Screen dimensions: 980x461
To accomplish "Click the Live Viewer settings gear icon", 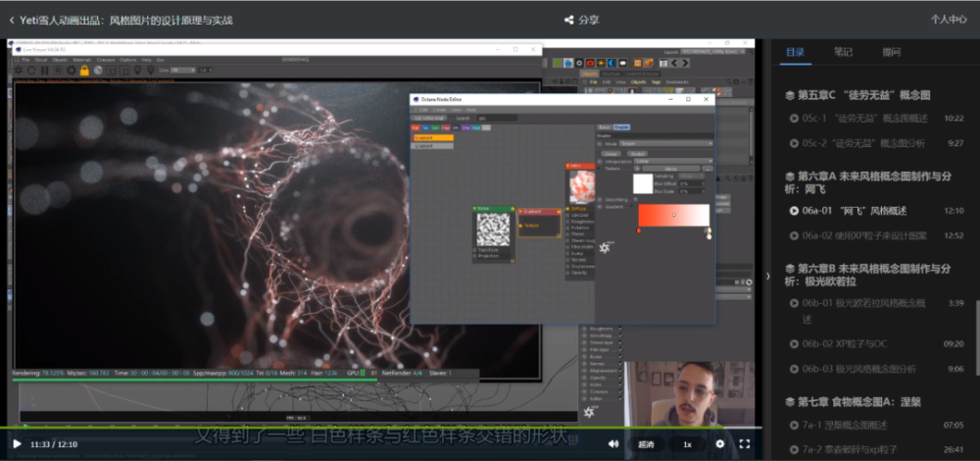I will [72, 70].
